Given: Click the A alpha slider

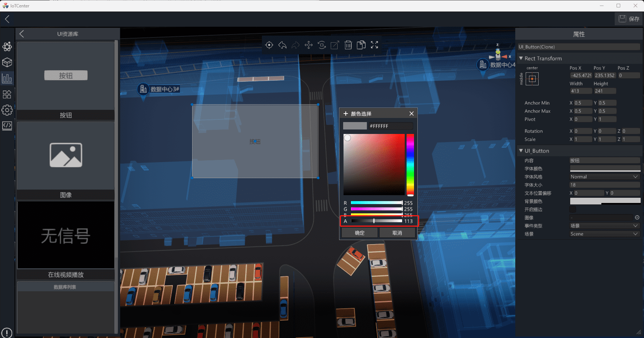Looking at the screenshot, I should (377, 221).
